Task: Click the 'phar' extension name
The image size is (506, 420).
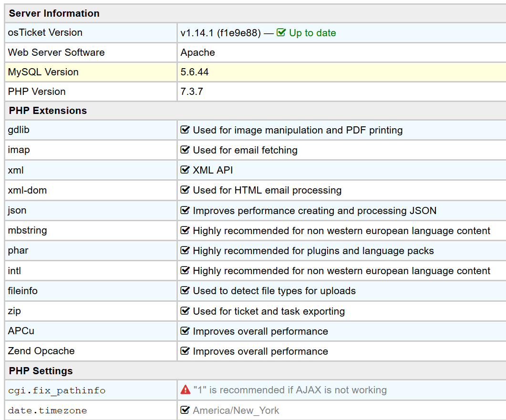Action: click(x=18, y=251)
